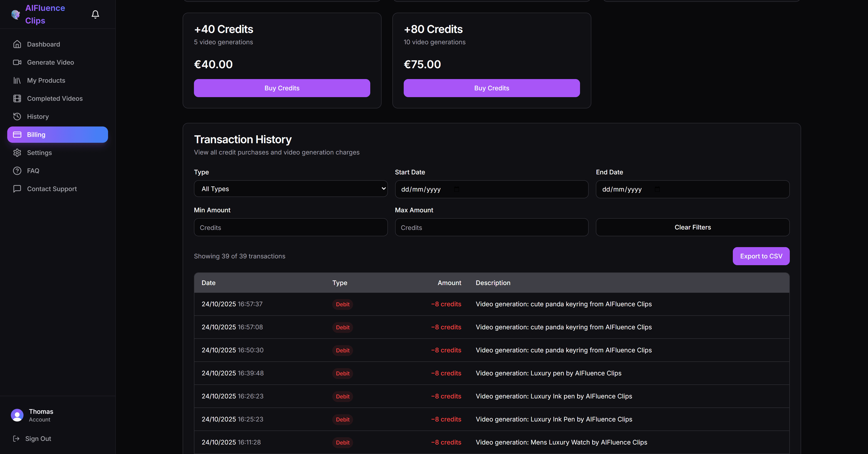Click the Completed Videos film icon
Screen dimensions: 868x454
pyautogui.click(x=17, y=98)
